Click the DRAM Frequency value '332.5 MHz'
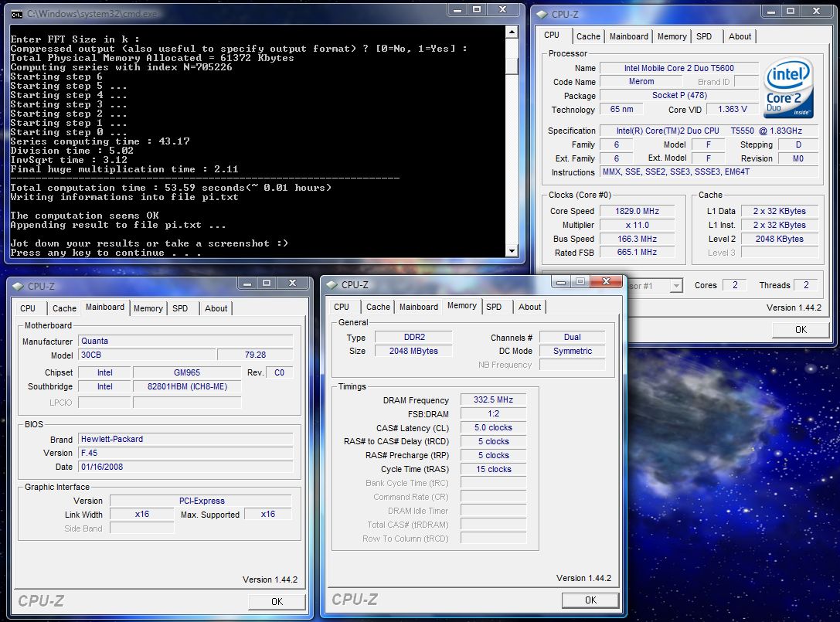Viewport: 840px width, 622px height. (493, 399)
